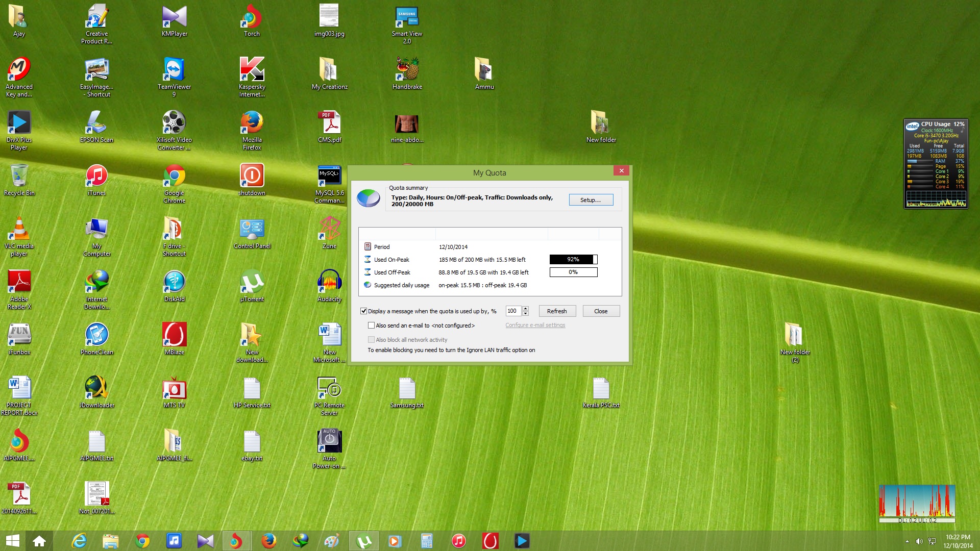Open the Control Panel desktop icon
Viewport: 980px width, 551px height.
[x=252, y=233]
